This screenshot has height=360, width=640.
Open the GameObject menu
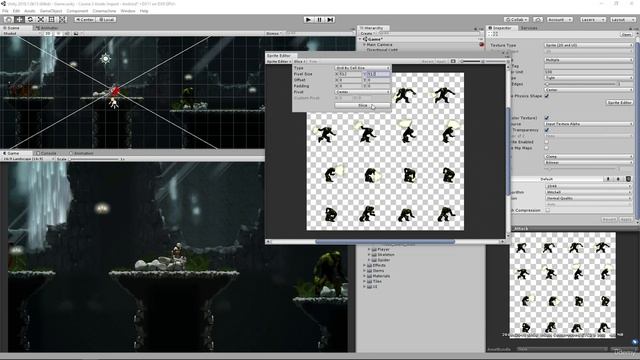(51, 11)
